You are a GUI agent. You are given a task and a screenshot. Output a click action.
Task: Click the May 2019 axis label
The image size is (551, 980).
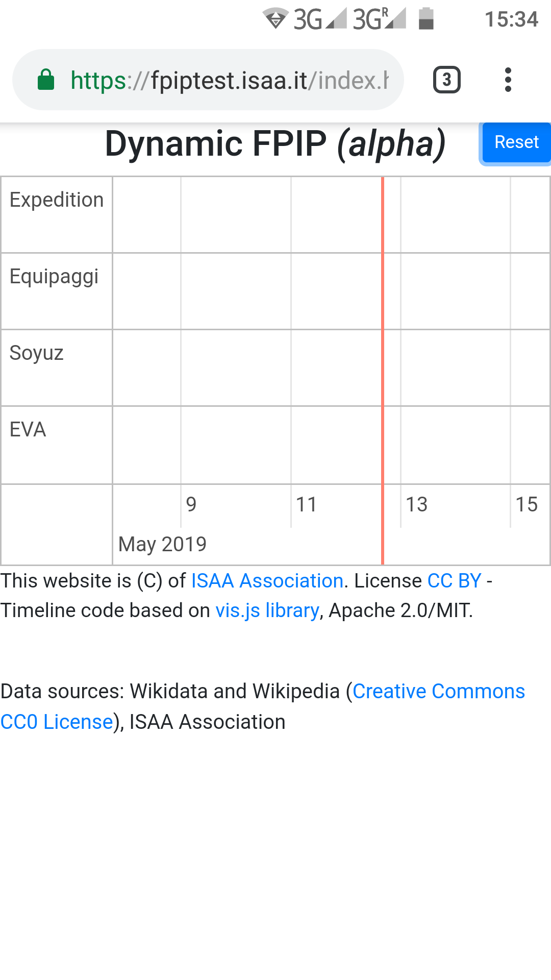162,544
